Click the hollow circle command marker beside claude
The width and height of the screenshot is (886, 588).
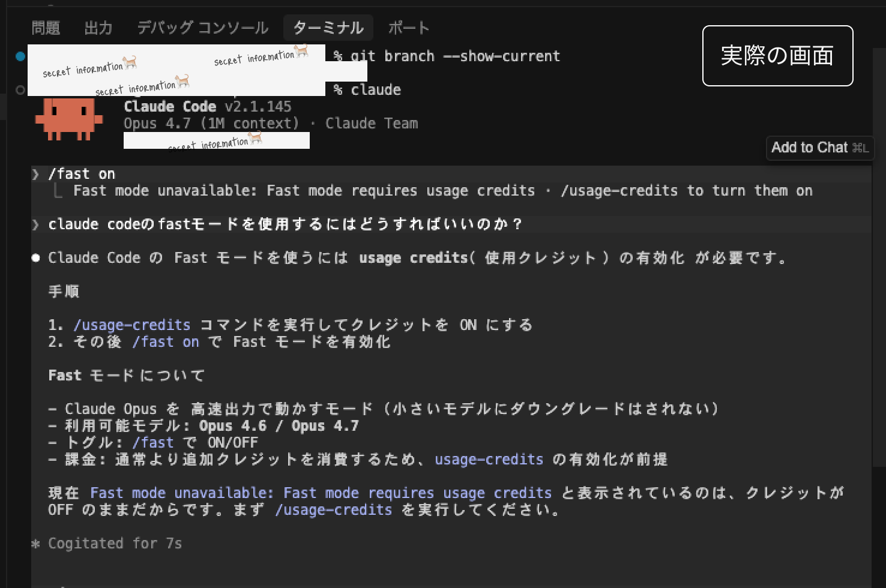click(20, 89)
